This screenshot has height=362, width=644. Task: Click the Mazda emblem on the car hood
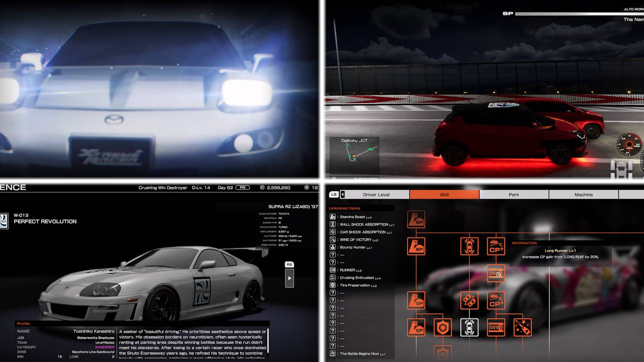click(114, 119)
